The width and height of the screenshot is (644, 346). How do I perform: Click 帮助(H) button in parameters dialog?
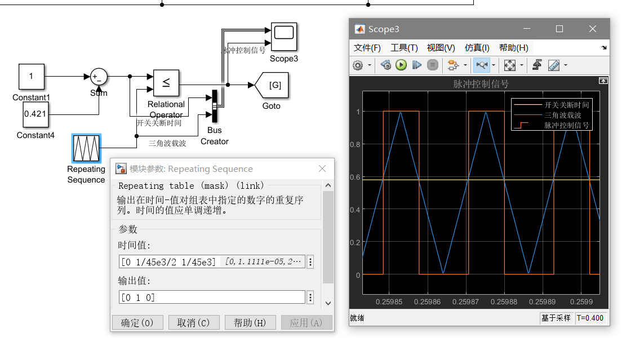point(250,322)
